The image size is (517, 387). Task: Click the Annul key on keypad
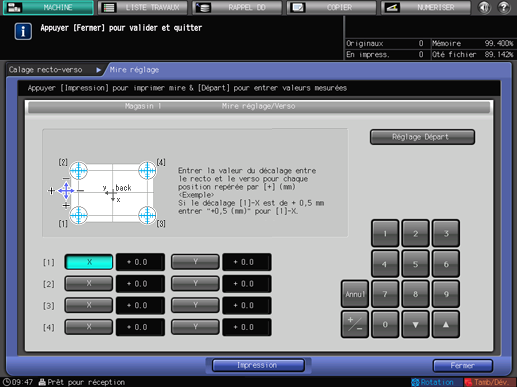coord(355,294)
